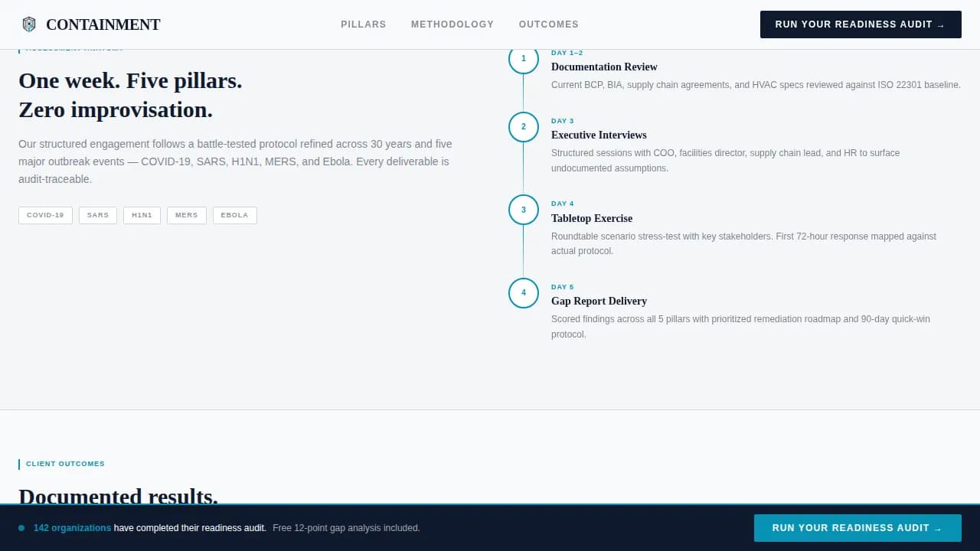This screenshot has height=551, width=980.
Task: Go to the Methodology nav item
Action: point(452,24)
